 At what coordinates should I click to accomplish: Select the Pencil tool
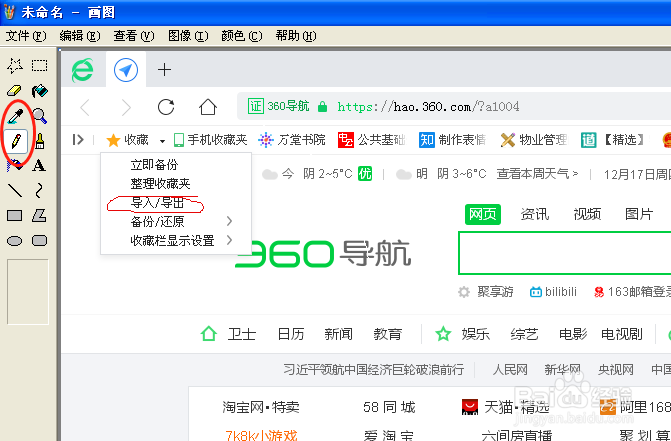pos(16,141)
